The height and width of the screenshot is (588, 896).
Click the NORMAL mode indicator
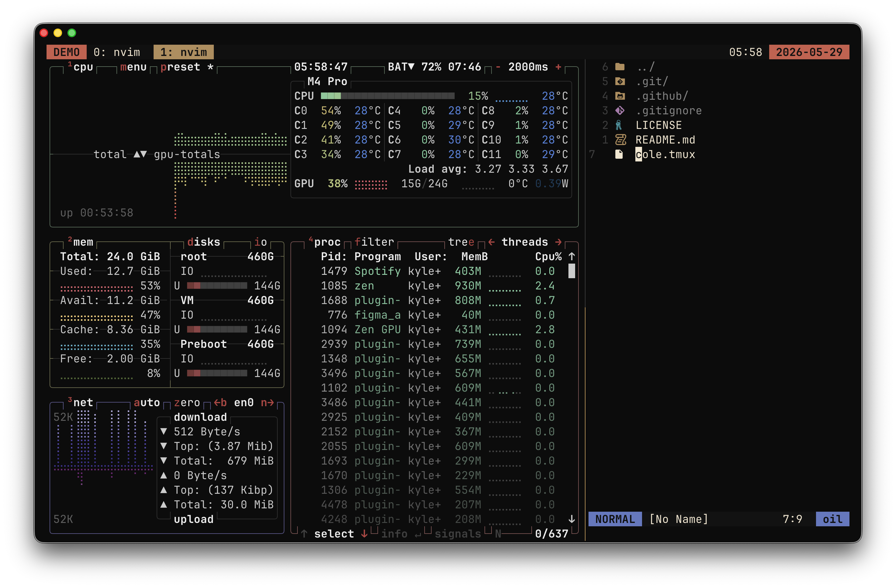coord(615,519)
